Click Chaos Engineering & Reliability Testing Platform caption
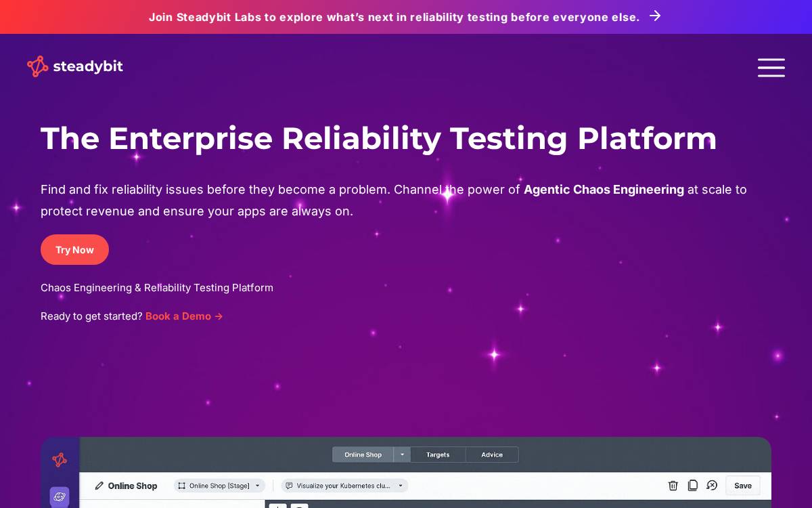The width and height of the screenshot is (812, 508). point(157,288)
